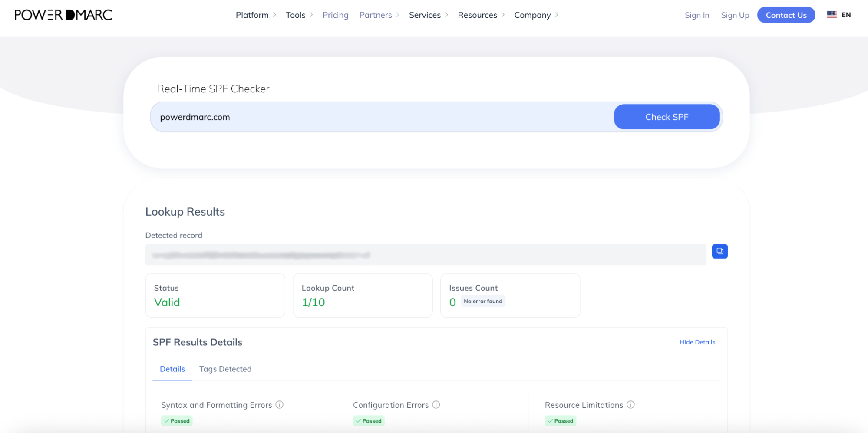Click the Lookup Results heading
This screenshot has width=868, height=433.
click(185, 212)
